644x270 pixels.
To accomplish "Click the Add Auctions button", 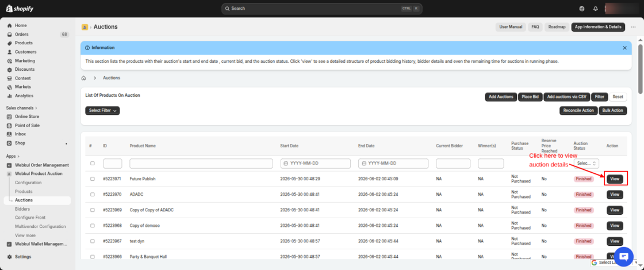I will [x=501, y=97].
